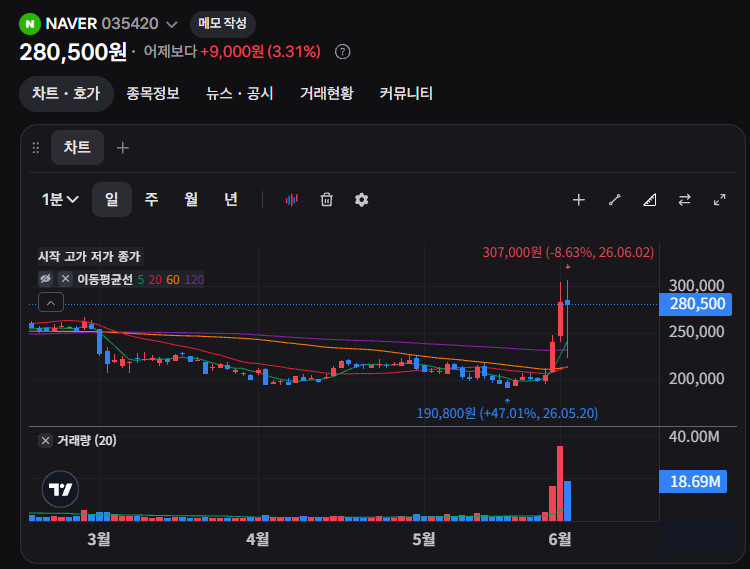Click the 280,500 current price tag
The width and height of the screenshot is (750, 569).
[x=695, y=304]
